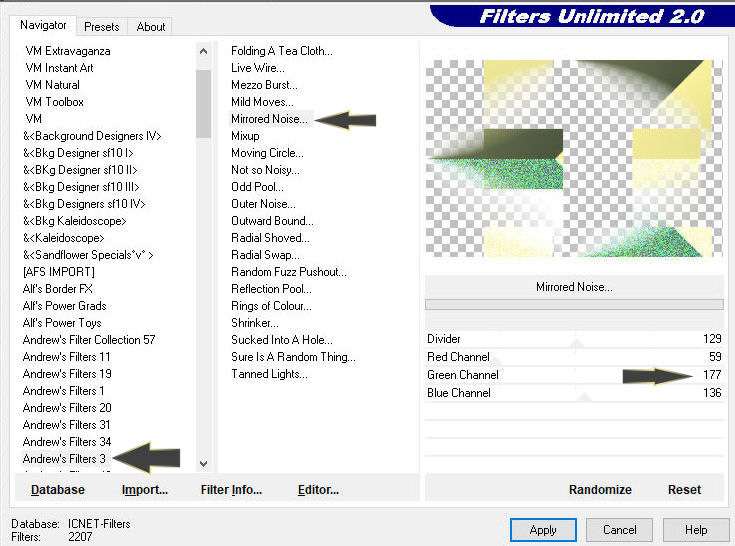Choose Not so Noisy... filter
The width and height of the screenshot is (735, 546).
click(265, 170)
